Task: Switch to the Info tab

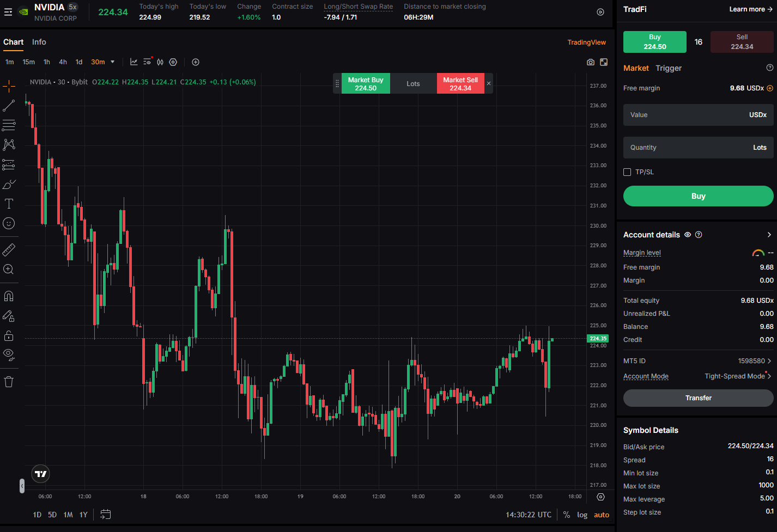Action: coord(39,42)
